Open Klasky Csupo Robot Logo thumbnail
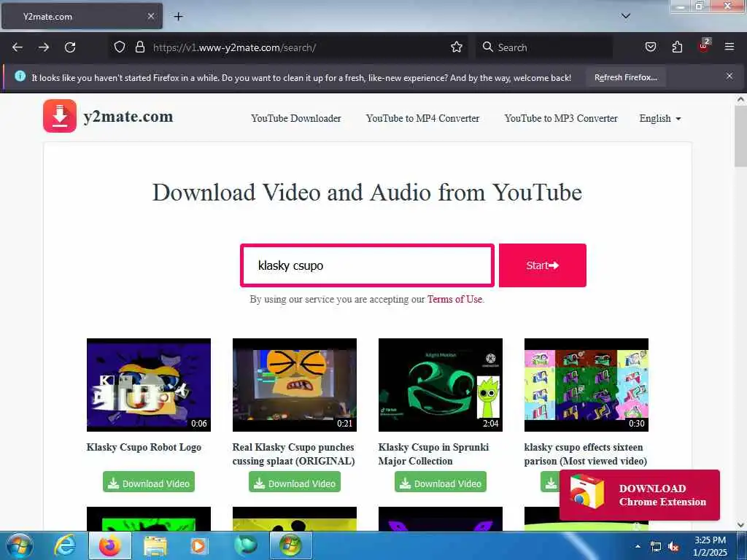747x560 pixels. pos(149,385)
